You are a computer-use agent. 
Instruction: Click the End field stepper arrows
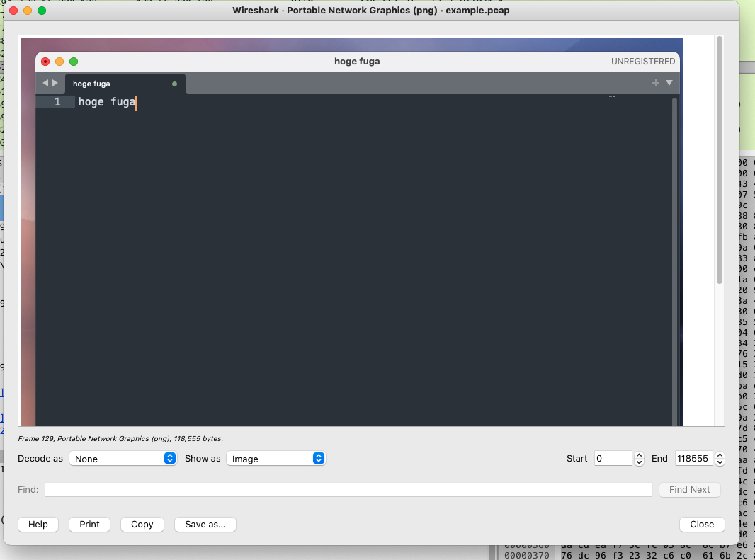[x=720, y=459]
